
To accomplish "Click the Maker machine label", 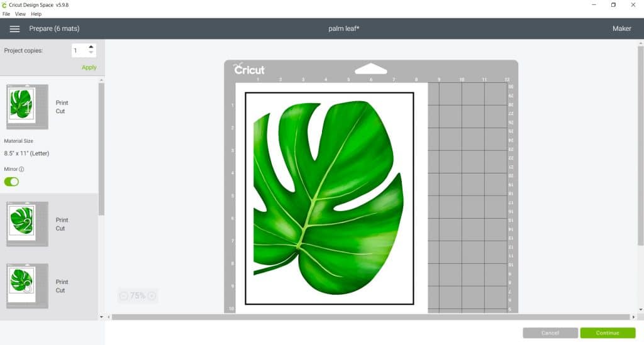I will pos(621,29).
